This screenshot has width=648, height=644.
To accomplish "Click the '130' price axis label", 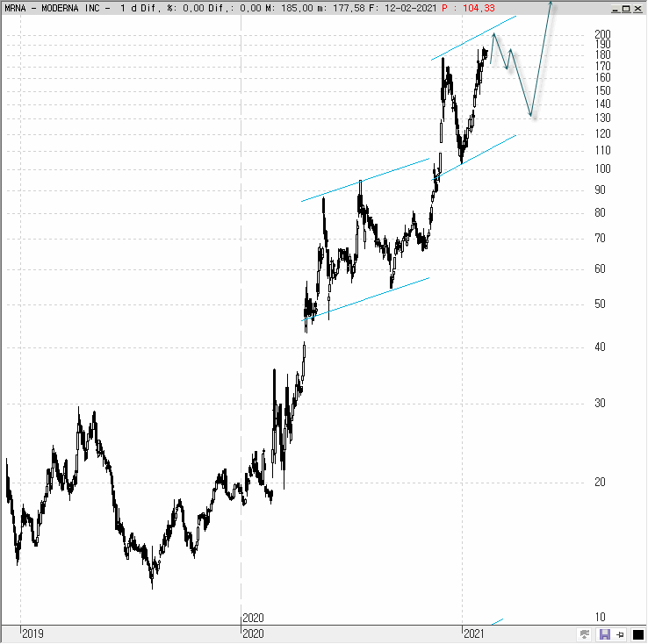I will [x=602, y=118].
